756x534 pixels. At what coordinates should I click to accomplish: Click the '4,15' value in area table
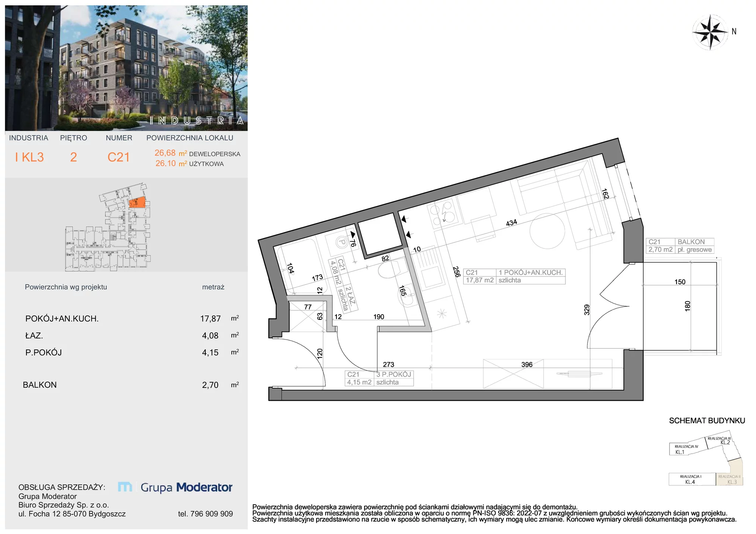tap(210, 352)
